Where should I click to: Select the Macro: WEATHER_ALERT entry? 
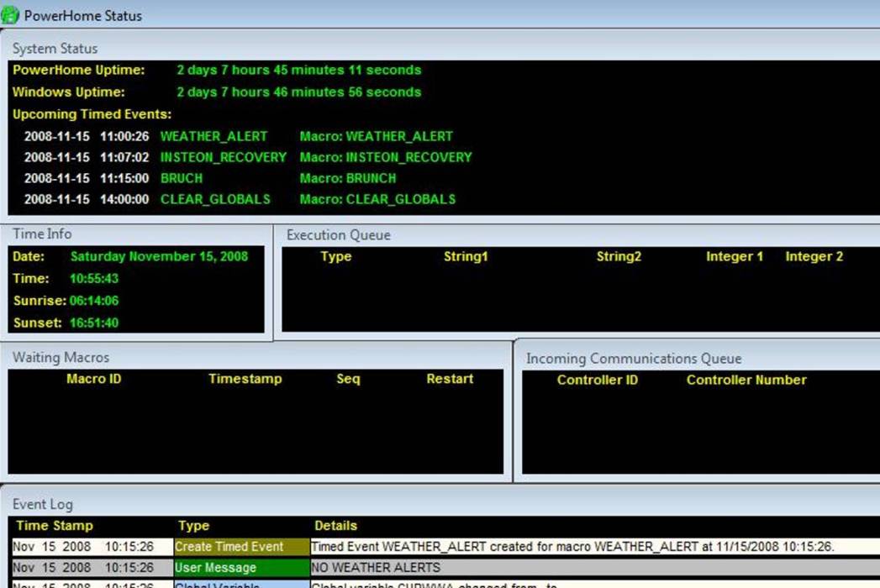(x=376, y=136)
